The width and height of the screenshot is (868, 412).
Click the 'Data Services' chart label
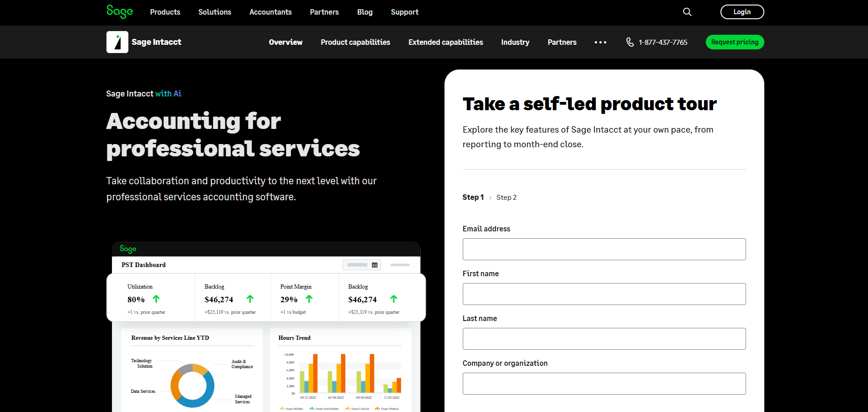pos(143,391)
